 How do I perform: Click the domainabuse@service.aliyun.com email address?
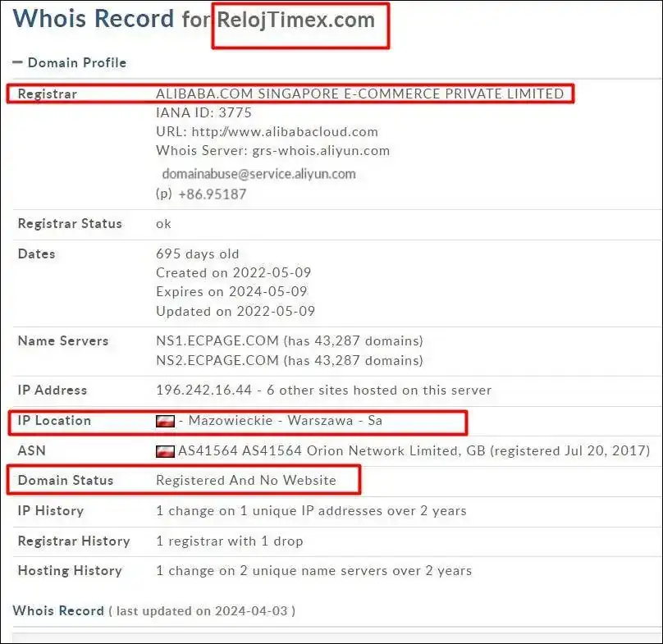258,174
